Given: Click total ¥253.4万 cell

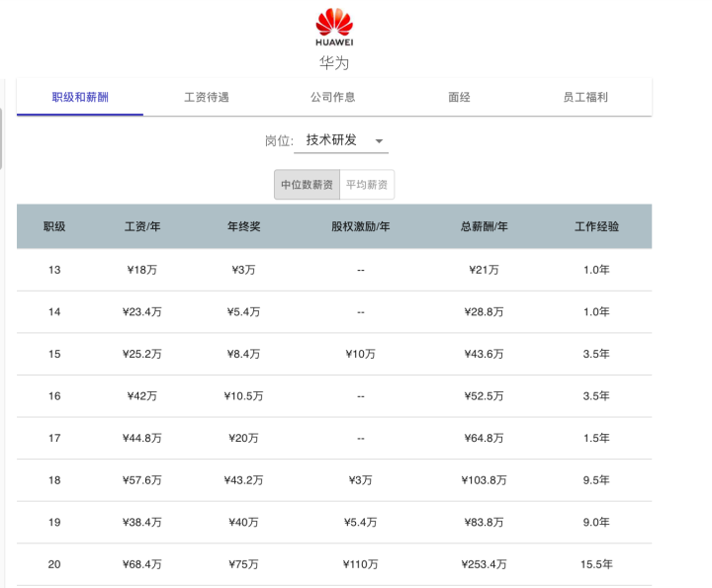Looking at the screenshot, I should pos(484,564).
